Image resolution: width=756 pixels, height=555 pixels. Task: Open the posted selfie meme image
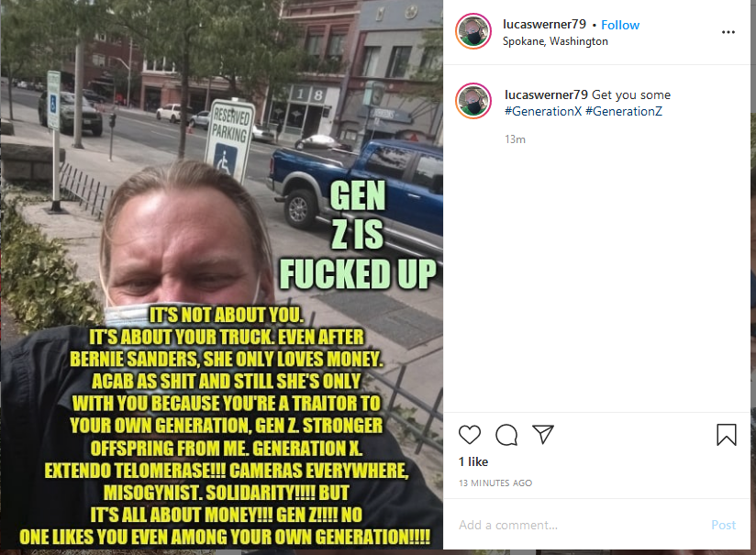[222, 275]
